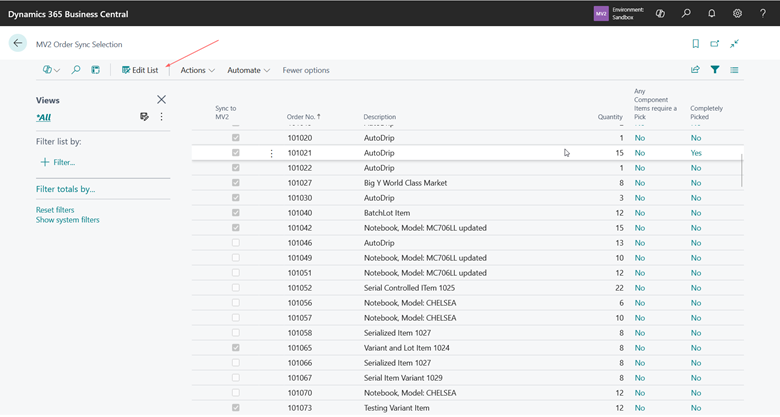Toggle Sync to MV2 for order 101021
This screenshot has width=780, height=417.
pyautogui.click(x=236, y=153)
